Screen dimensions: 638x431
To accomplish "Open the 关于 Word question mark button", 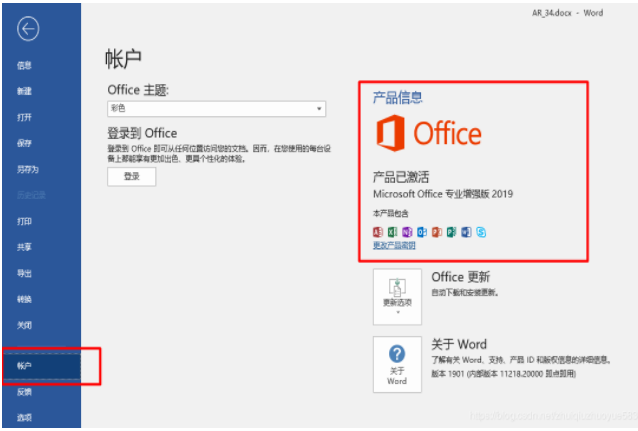I will (397, 364).
